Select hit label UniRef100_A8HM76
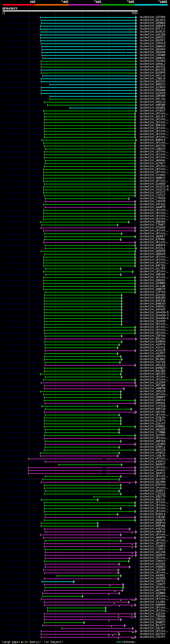Viewport: 170px width, 644px height. click(152, 538)
